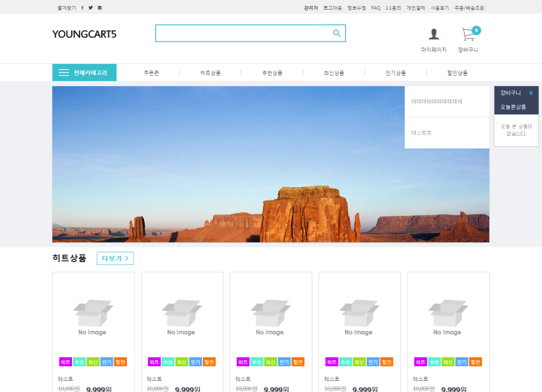Click the search magnifier icon

pyautogui.click(x=336, y=33)
